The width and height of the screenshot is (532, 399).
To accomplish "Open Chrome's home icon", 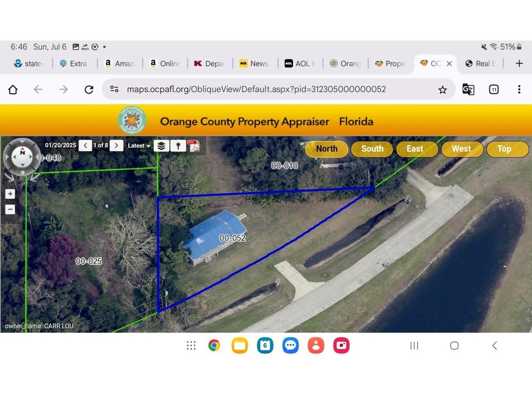I will coord(13,89).
